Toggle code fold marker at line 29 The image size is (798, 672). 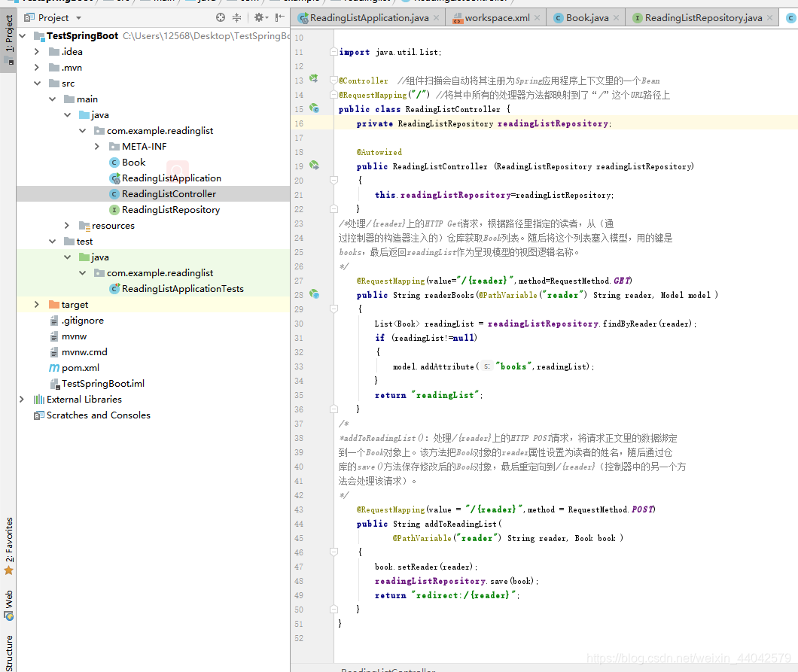point(334,309)
